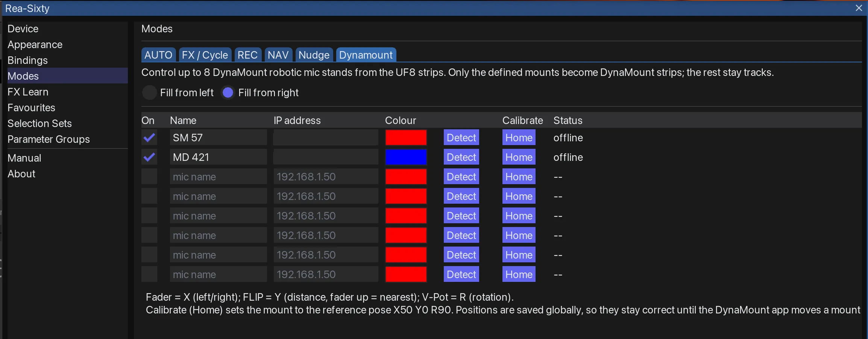Open the red colour swatch for SM 57

[x=406, y=138]
